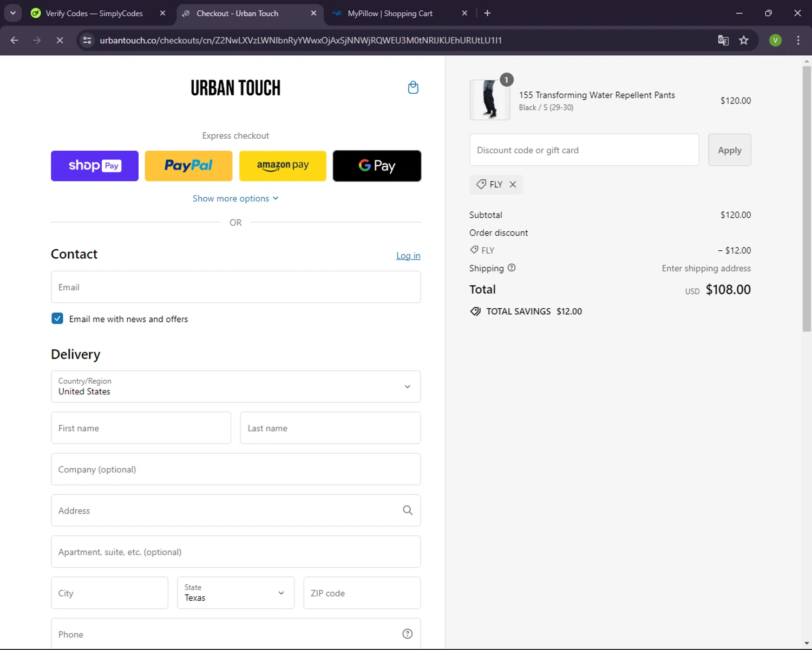The width and height of the screenshot is (812, 650).
Task: Toggle Email me with news and offers
Action: (x=57, y=318)
